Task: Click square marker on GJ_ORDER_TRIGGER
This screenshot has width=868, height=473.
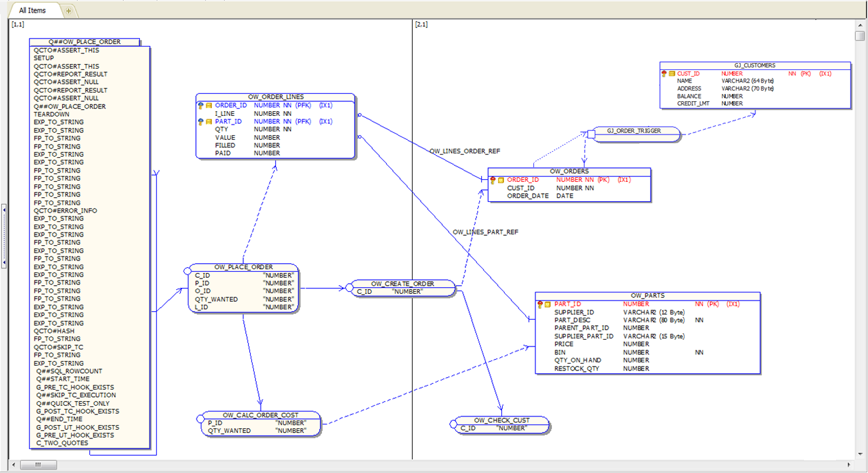Action: pos(591,134)
